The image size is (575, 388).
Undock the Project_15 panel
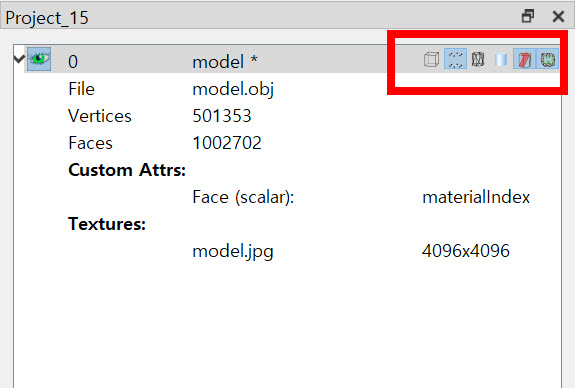pyautogui.click(x=528, y=16)
